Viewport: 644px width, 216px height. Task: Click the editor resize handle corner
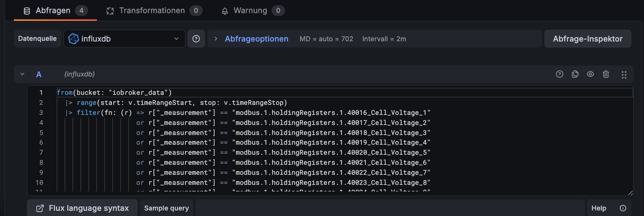(x=630, y=193)
